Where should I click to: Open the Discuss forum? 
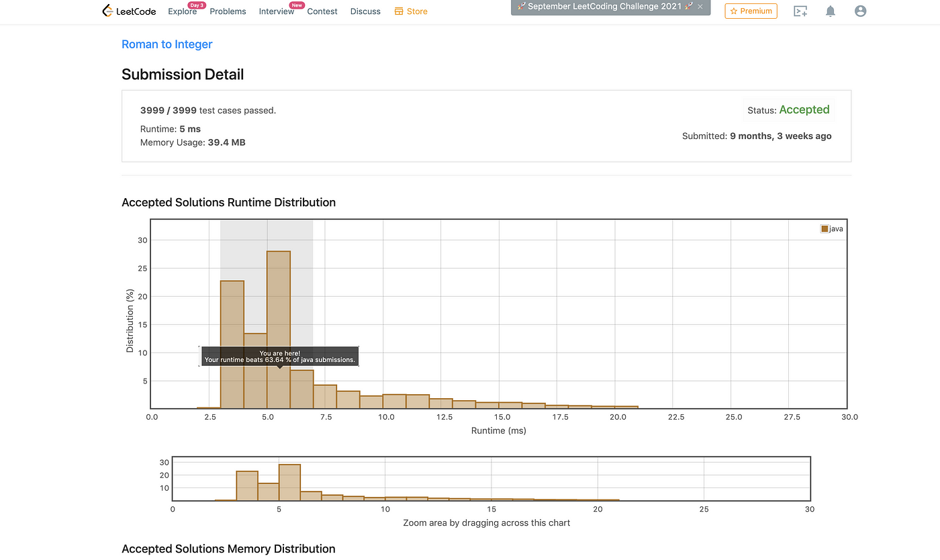tap(365, 11)
